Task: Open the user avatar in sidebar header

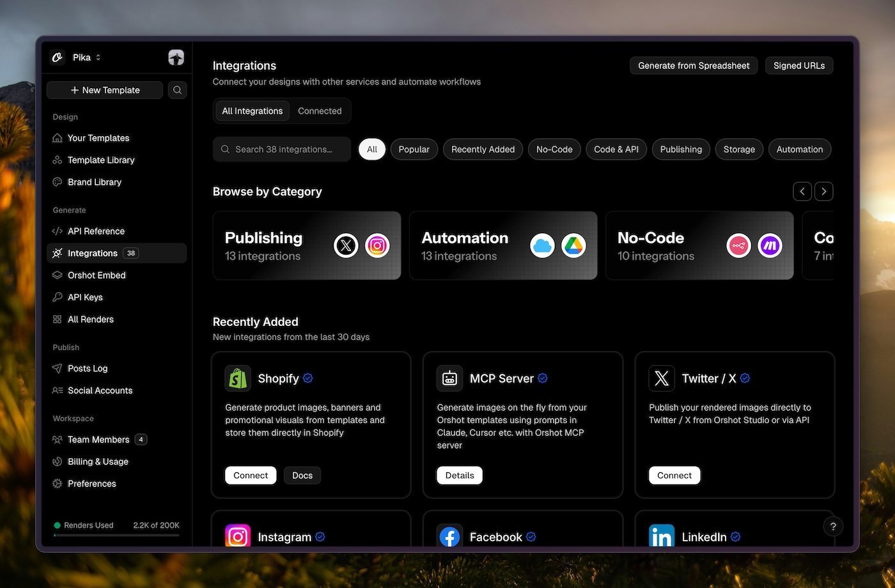Action: 176,58
